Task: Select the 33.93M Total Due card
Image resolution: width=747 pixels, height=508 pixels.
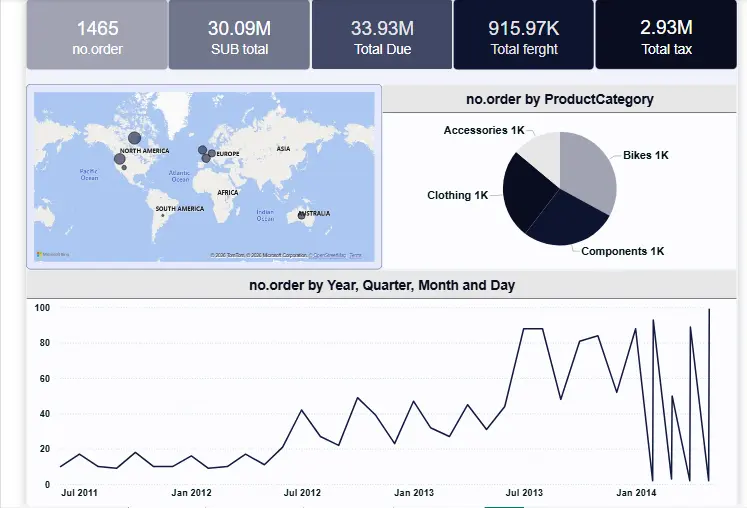Action: [x=382, y=35]
